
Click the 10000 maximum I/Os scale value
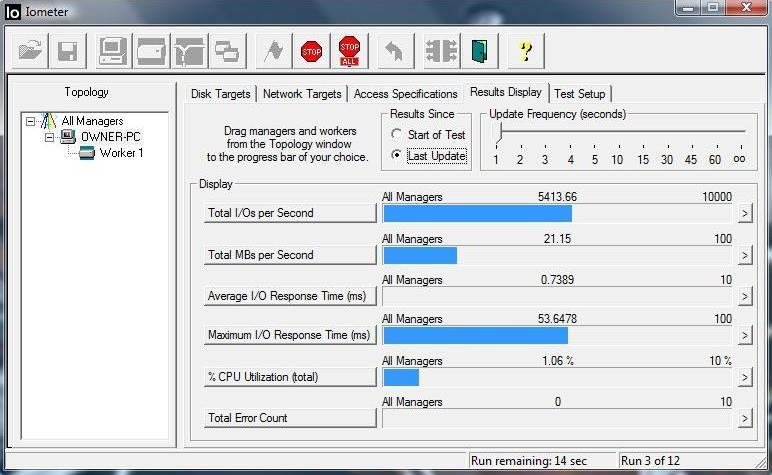click(717, 197)
